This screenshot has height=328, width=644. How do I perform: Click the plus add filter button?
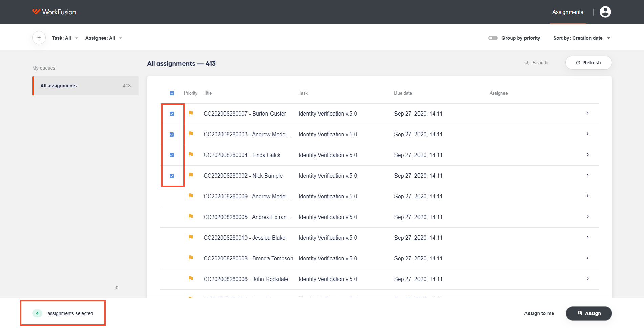[x=39, y=38]
